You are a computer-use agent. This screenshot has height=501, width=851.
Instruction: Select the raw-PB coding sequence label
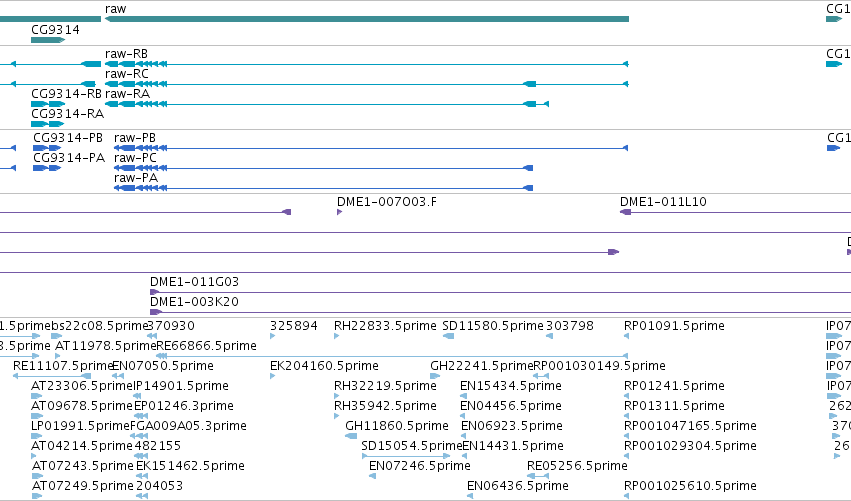(135, 138)
